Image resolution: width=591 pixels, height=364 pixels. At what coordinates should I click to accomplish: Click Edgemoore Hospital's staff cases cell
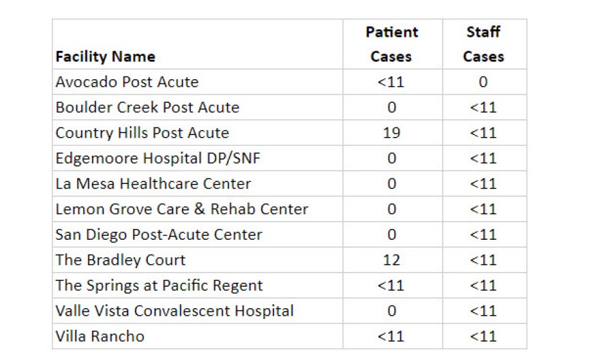pos(484,158)
